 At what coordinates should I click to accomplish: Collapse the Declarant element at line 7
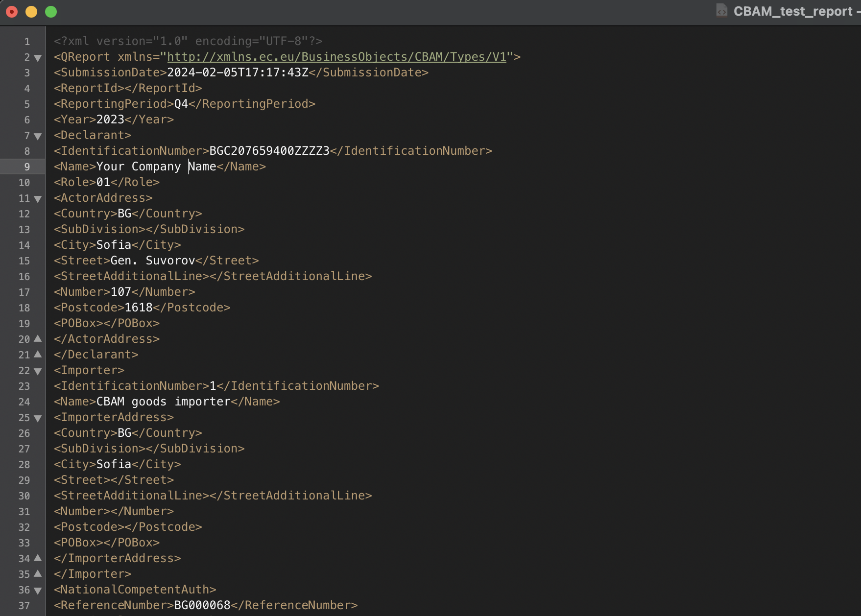coord(38,136)
